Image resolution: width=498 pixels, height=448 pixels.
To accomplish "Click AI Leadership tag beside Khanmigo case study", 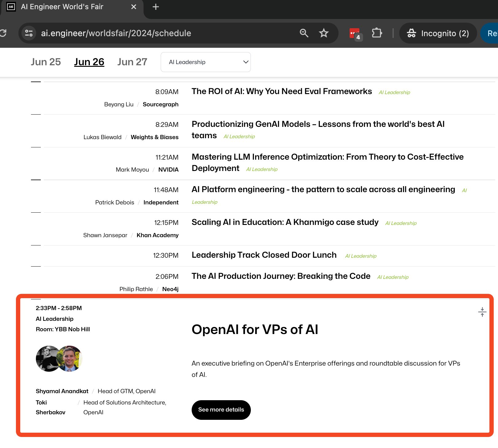I will point(401,223).
